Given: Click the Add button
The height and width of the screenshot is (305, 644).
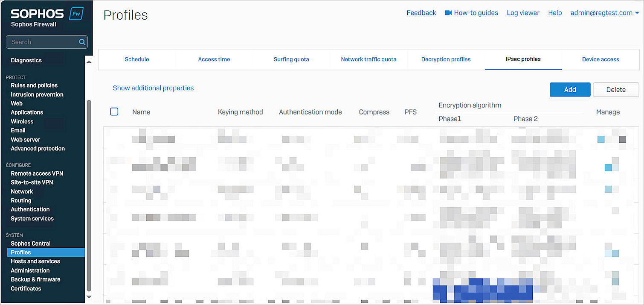Looking at the screenshot, I should click(570, 90).
